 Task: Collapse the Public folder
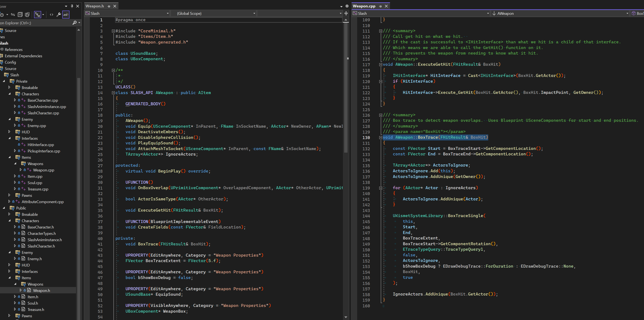[x=4, y=208]
